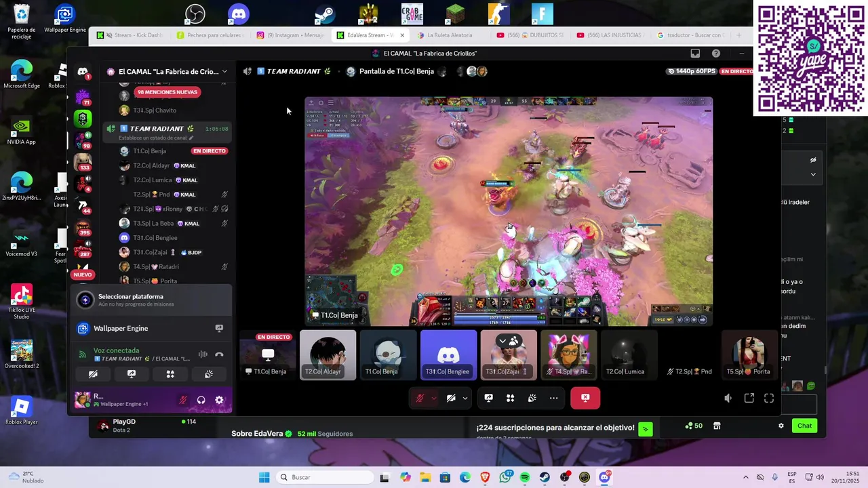Click the NUEVO unread indicator

[83, 274]
